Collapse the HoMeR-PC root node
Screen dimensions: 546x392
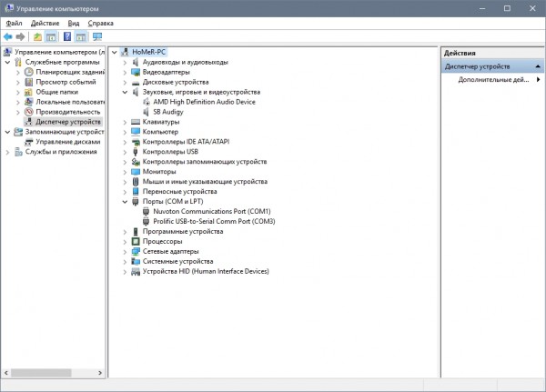115,52
